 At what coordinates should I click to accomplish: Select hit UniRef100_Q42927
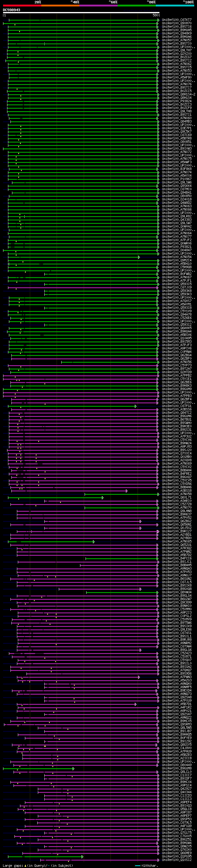(176, 789)
